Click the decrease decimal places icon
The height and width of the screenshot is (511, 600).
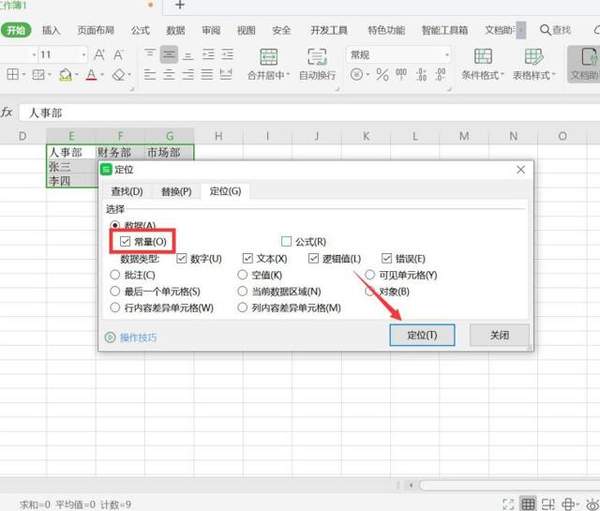point(440,74)
